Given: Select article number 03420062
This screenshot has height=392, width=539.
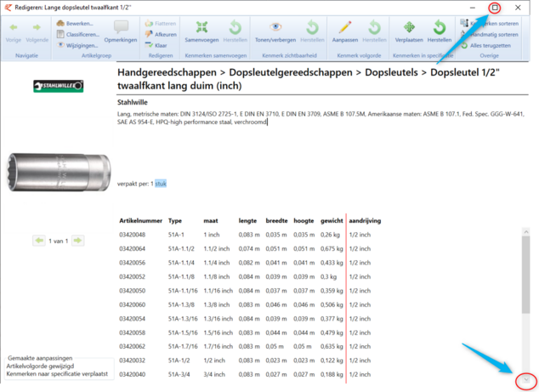Looking at the screenshot, I should point(133,346).
